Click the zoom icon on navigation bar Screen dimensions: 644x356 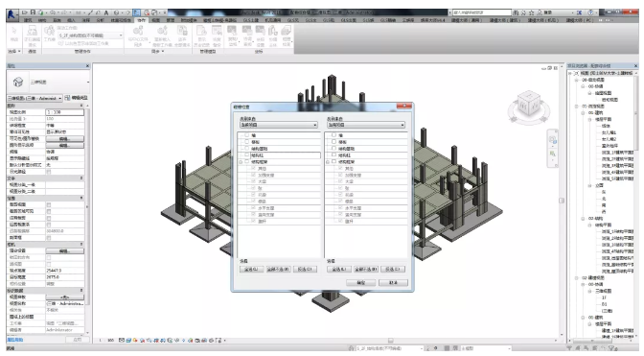552,154
